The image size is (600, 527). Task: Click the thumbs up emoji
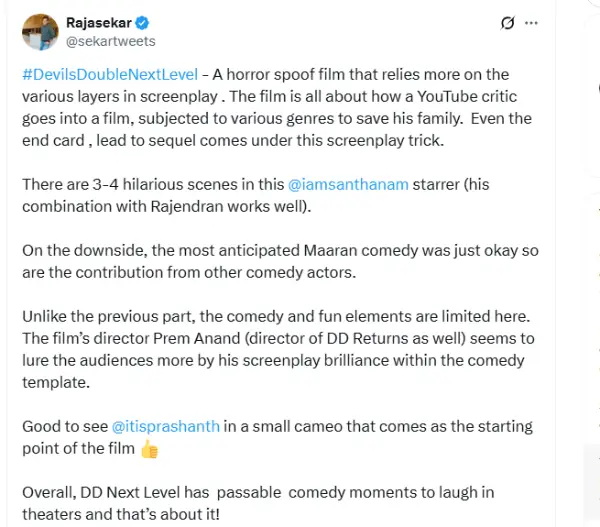(x=149, y=449)
